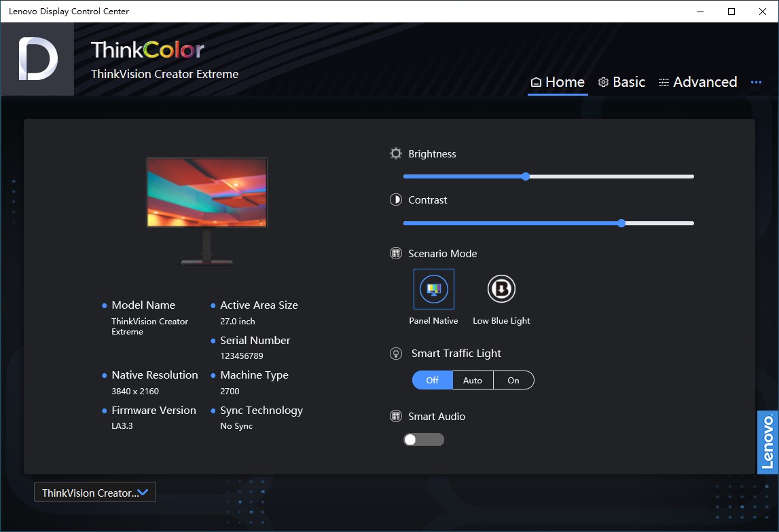This screenshot has width=779, height=532.
Task: Click the Smart Traffic Light bulb icon
Action: coord(395,354)
